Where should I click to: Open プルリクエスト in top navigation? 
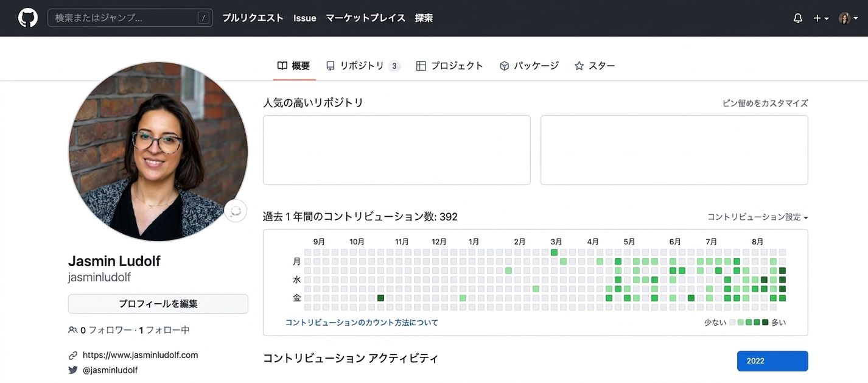click(x=253, y=18)
